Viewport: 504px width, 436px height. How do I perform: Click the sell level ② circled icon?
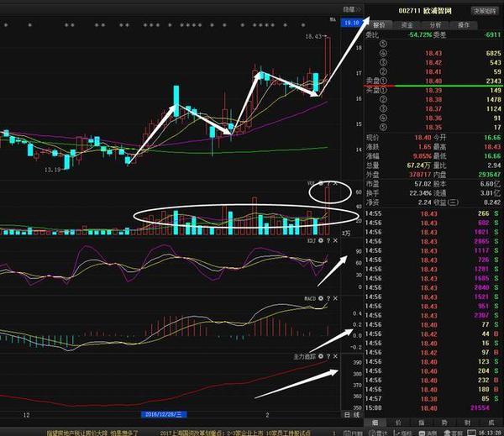(x=383, y=71)
